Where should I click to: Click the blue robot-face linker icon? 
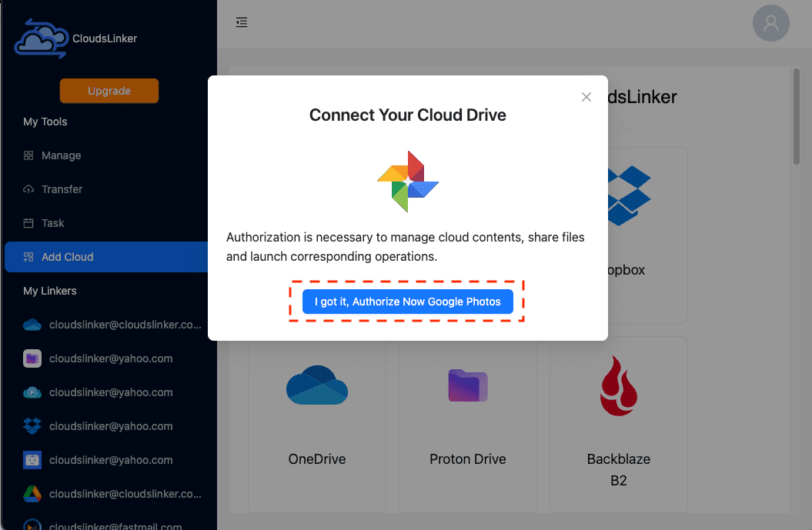[32, 459]
